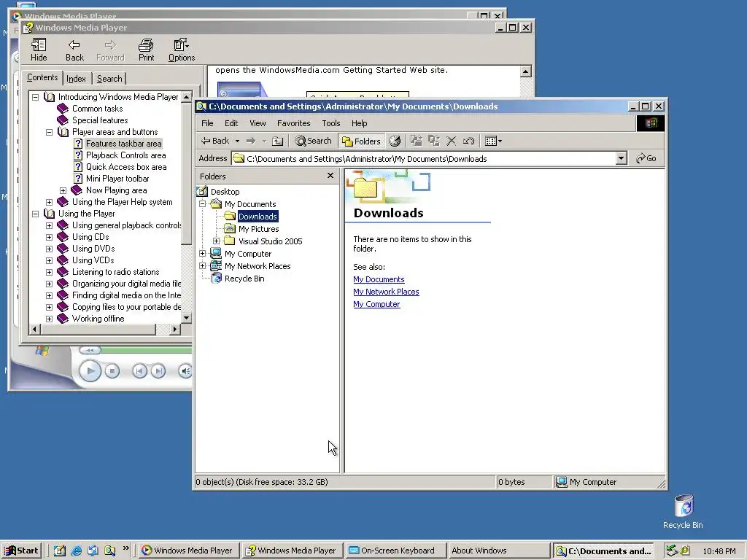The image size is (747, 560).
Task: Switch to the Contents tab in Help
Action: pos(42,77)
